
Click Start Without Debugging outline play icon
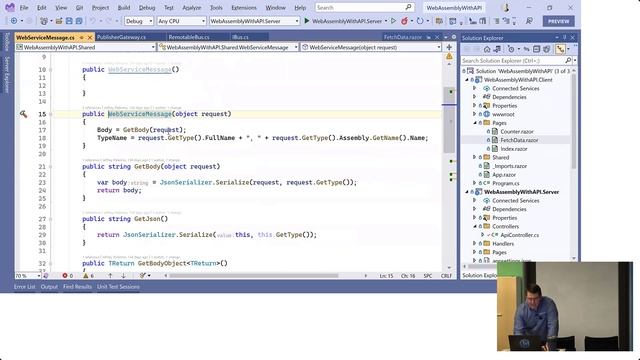click(x=393, y=21)
